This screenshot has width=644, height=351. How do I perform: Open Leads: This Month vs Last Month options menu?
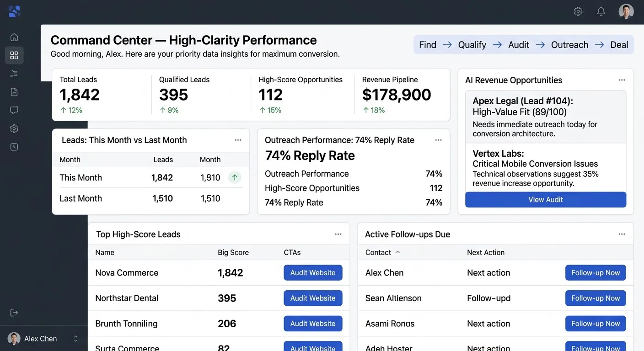click(238, 140)
